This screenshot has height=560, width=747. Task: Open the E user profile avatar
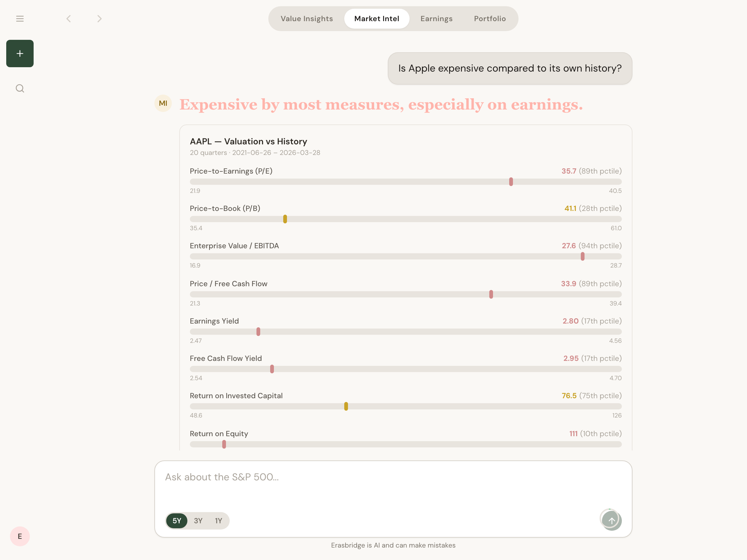tap(20, 536)
